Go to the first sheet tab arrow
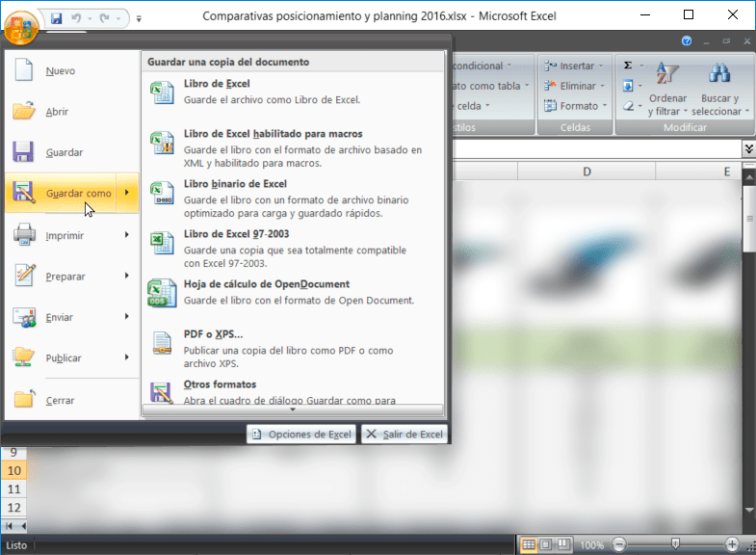Image resolution: width=756 pixels, height=555 pixels. pos(9,526)
